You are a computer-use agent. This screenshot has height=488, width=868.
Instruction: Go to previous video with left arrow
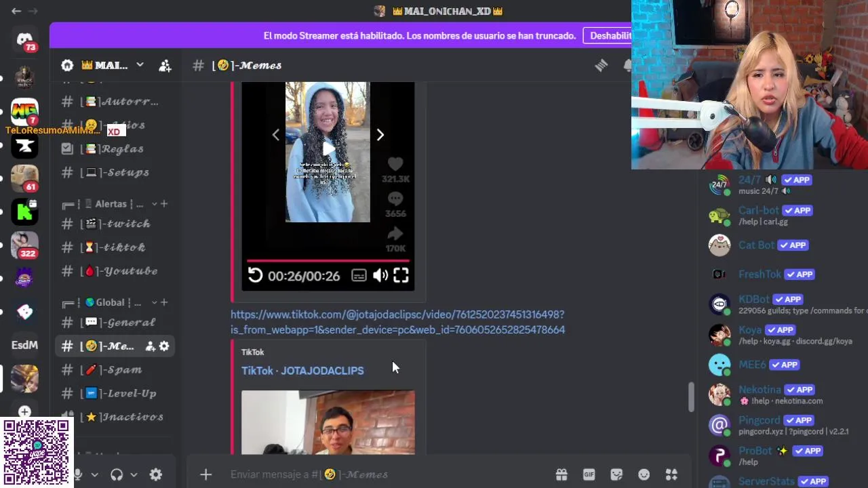pyautogui.click(x=275, y=135)
